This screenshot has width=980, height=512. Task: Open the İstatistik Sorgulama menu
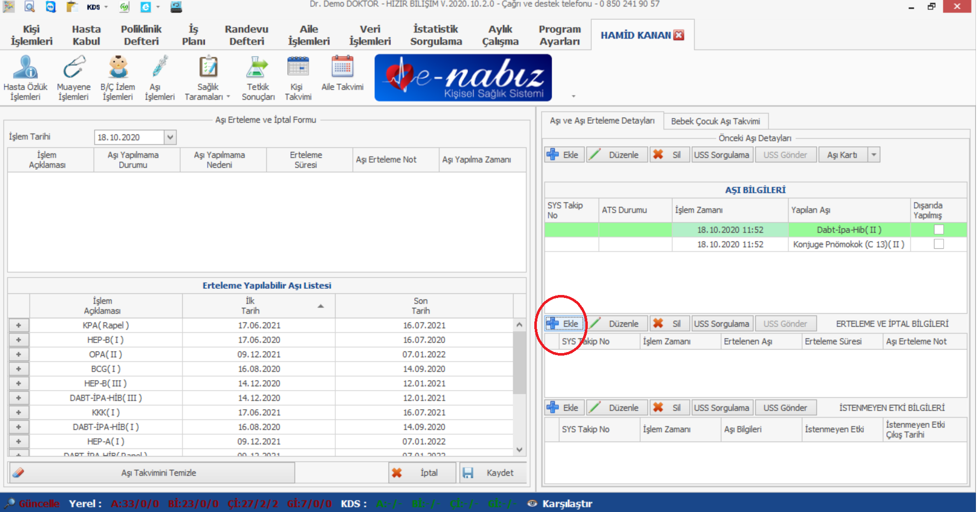435,35
